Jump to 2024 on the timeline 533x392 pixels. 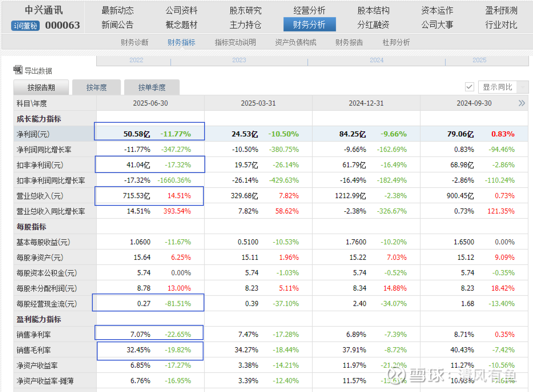click(x=377, y=60)
